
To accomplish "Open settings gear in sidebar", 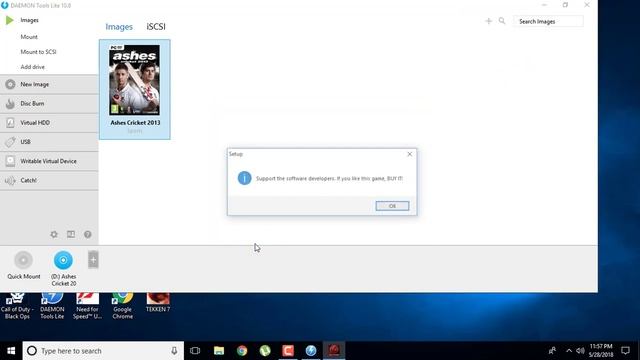I will [54, 235].
